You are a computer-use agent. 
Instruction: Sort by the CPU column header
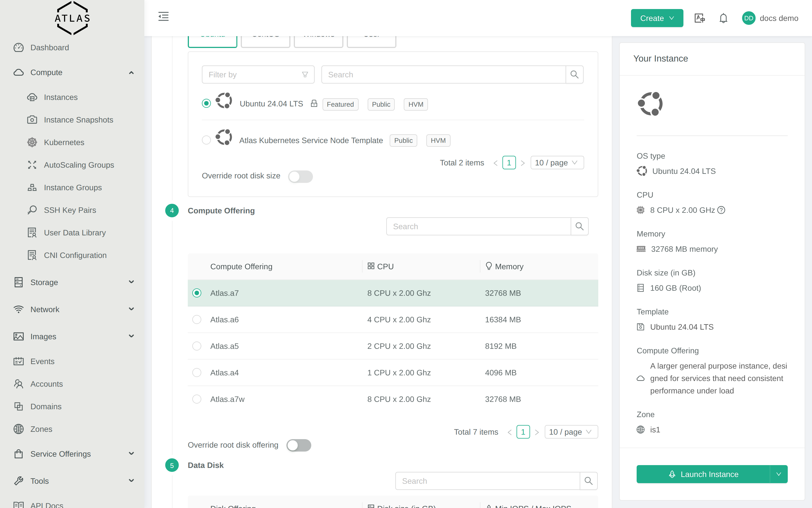[421, 266]
